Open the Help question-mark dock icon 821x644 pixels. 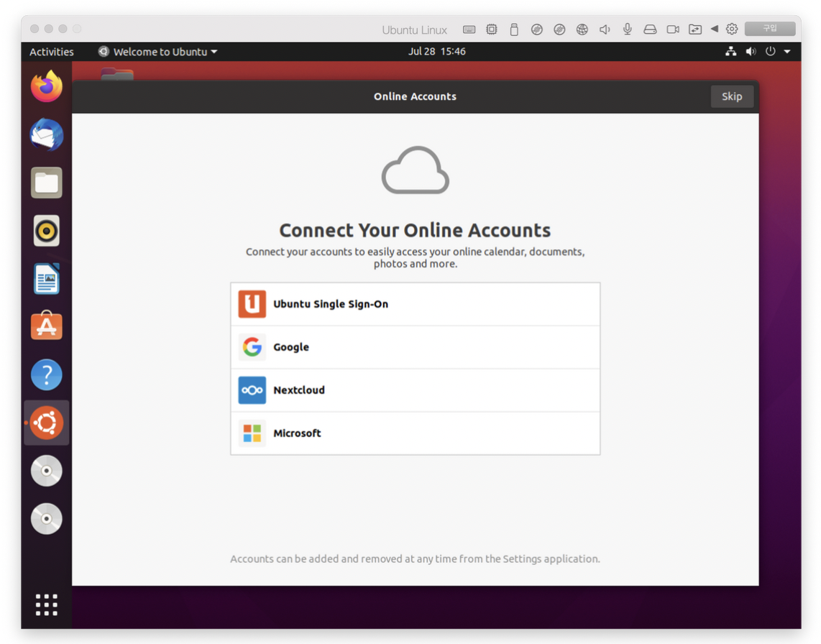47,374
